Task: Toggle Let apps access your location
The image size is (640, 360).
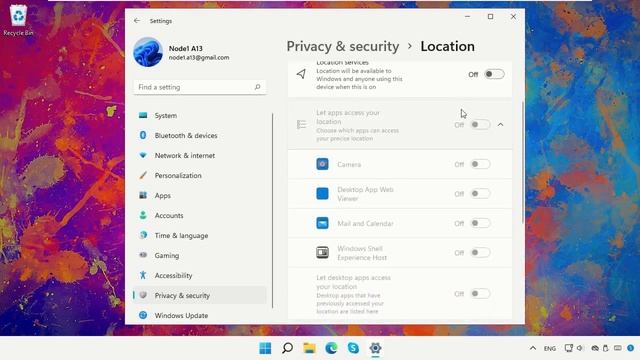Action: pos(480,124)
